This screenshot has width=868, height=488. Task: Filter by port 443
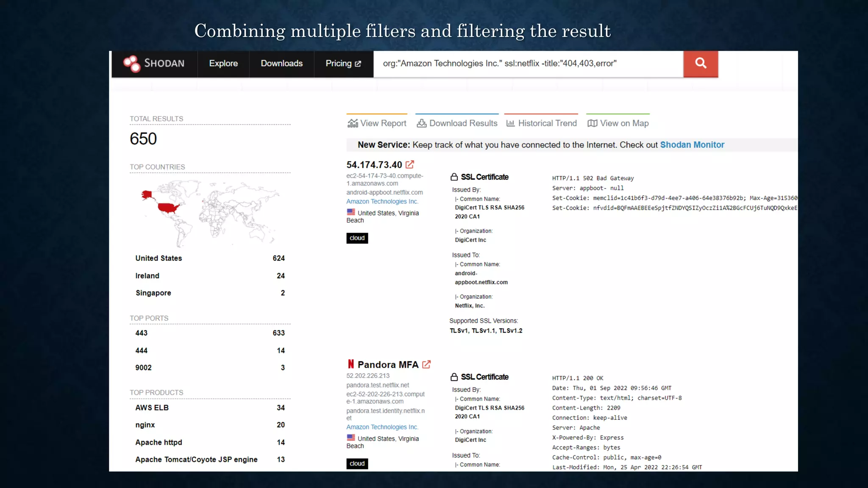142,333
